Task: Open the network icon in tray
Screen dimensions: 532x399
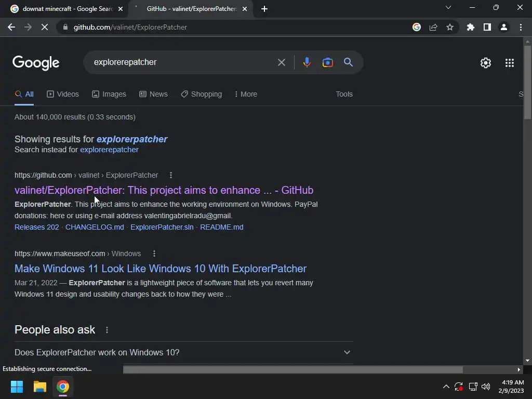Action: [473, 387]
